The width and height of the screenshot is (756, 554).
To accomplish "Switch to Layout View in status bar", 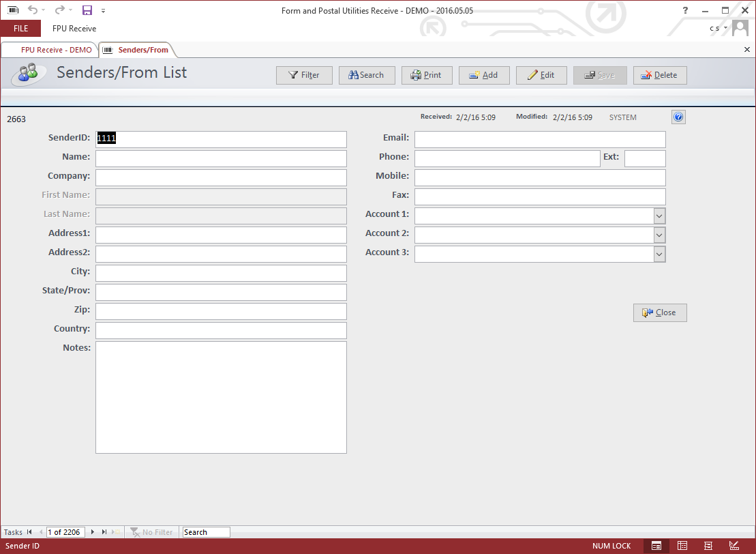I will [708, 546].
